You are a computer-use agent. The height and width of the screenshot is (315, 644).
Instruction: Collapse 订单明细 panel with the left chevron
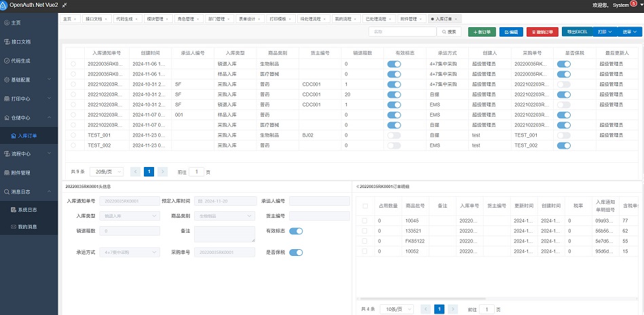[357, 187]
